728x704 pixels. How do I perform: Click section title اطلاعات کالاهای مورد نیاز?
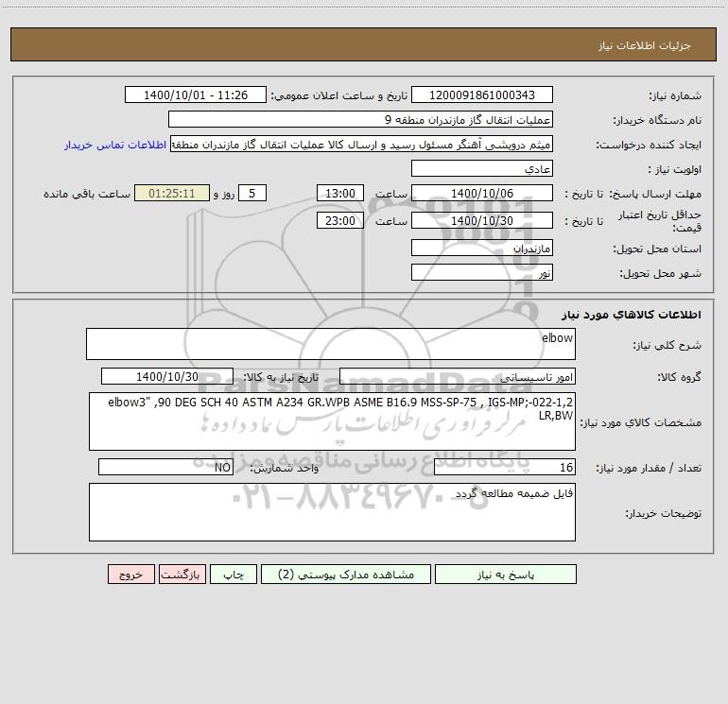pos(632,315)
